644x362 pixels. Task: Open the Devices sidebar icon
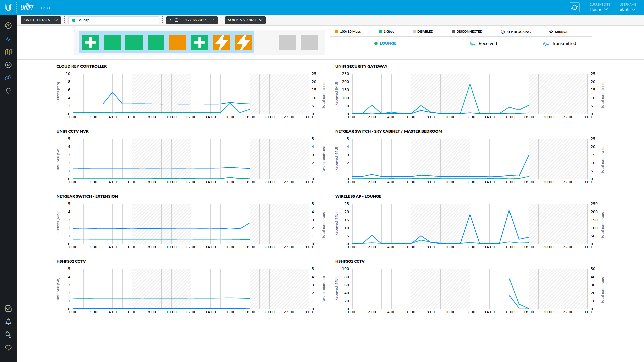[8, 65]
